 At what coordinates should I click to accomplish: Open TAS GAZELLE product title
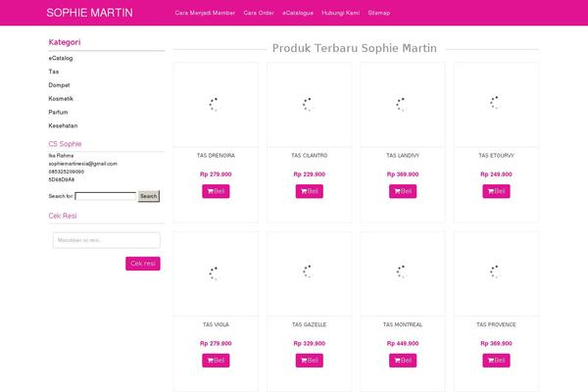[x=310, y=324]
